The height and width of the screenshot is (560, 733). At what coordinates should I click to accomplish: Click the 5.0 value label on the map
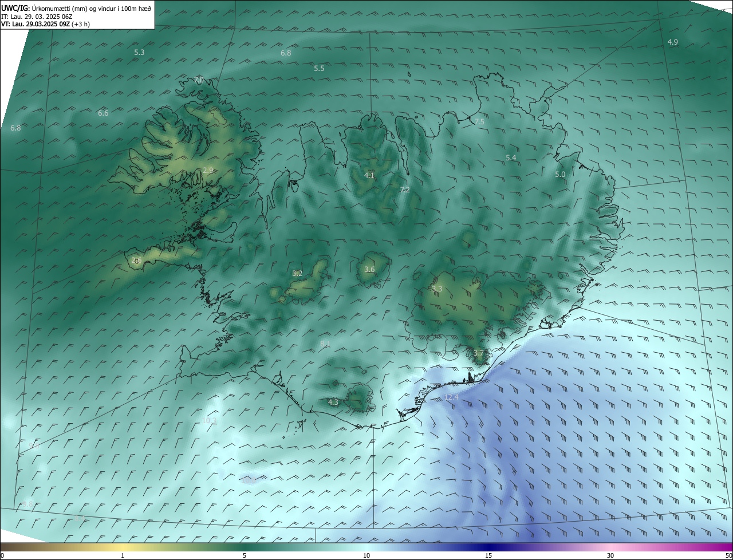(560, 174)
